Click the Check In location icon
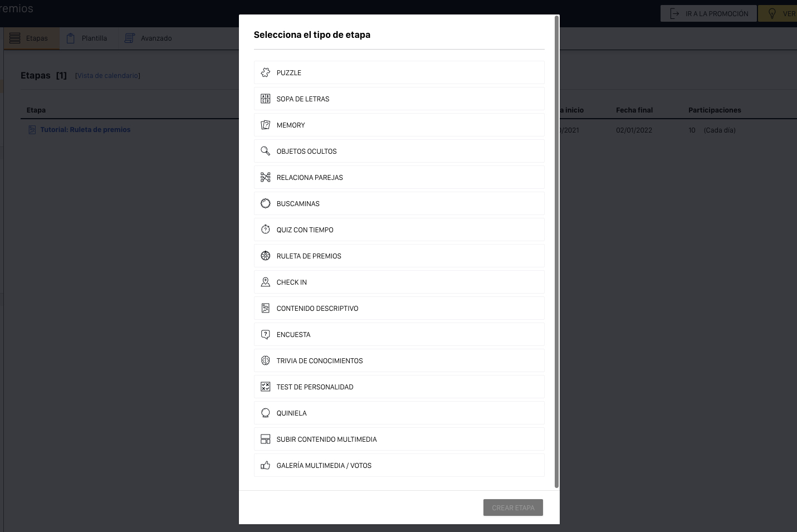This screenshot has height=532, width=797. point(266,282)
